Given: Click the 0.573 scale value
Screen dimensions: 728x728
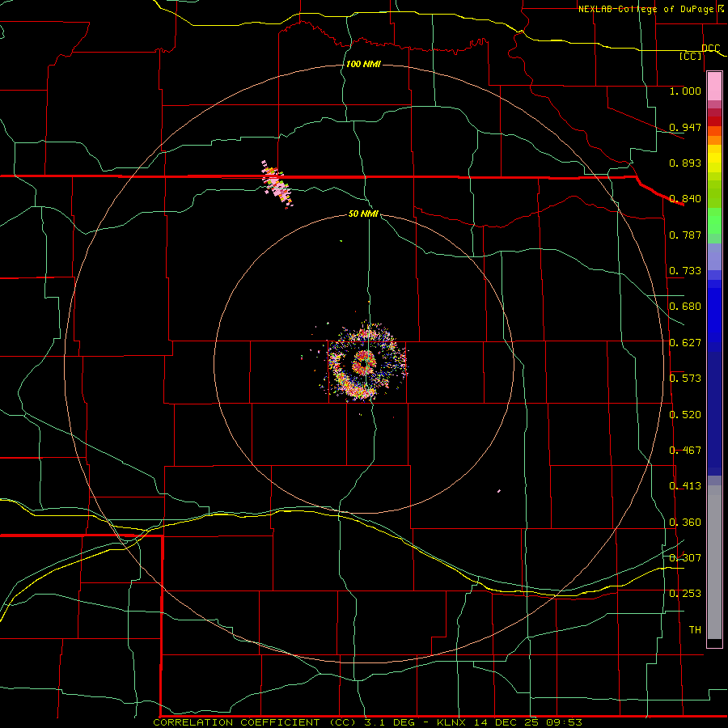Looking at the screenshot, I should pyautogui.click(x=685, y=379).
